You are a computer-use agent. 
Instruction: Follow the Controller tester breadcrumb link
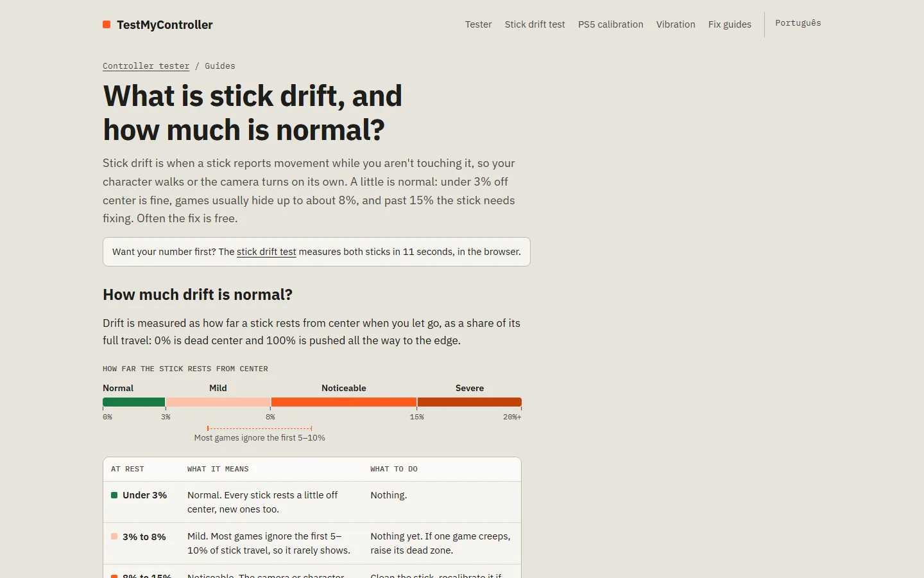point(146,66)
